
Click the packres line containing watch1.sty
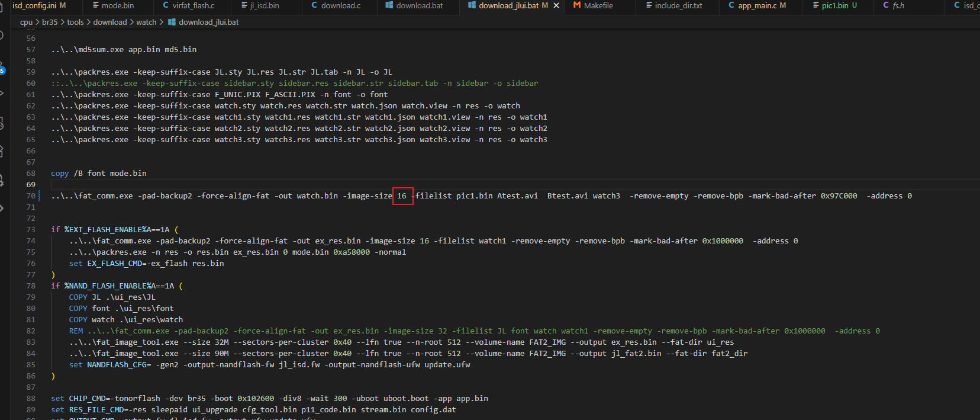pos(299,117)
